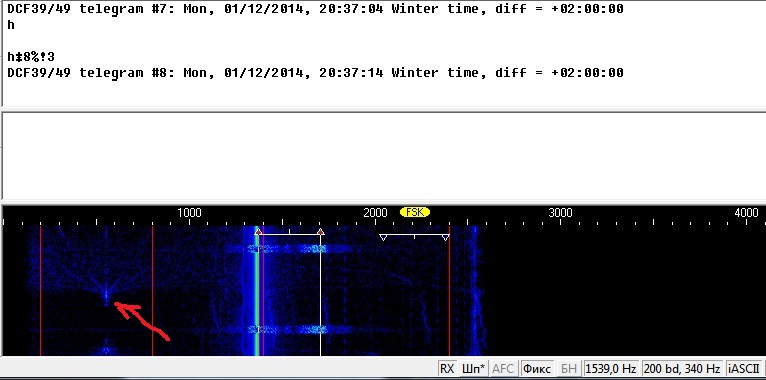
Task: Click the bright green carrier in waterfall
Action: [x=255, y=291]
